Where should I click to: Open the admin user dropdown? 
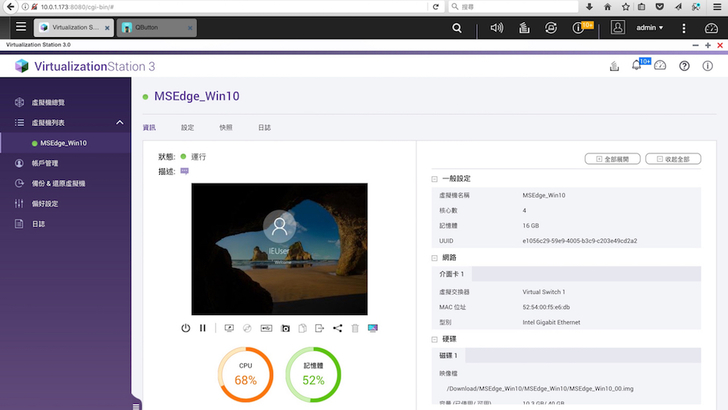coord(649,28)
